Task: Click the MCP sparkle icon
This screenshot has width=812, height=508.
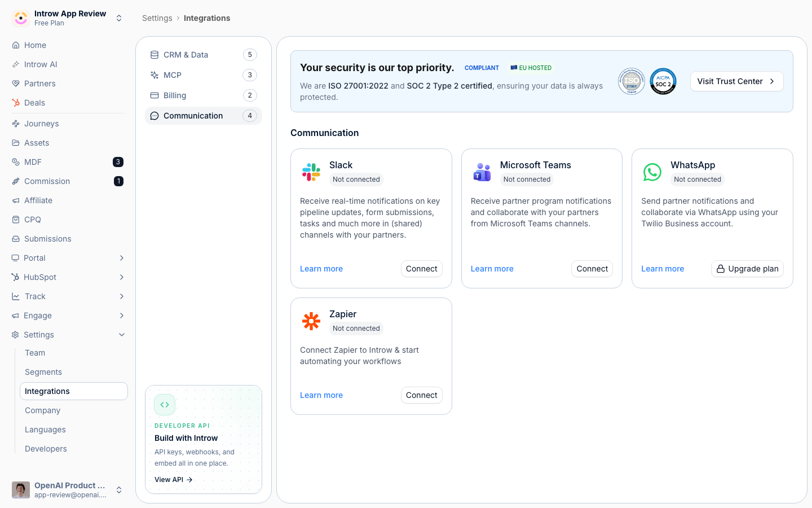Action: pyautogui.click(x=155, y=75)
